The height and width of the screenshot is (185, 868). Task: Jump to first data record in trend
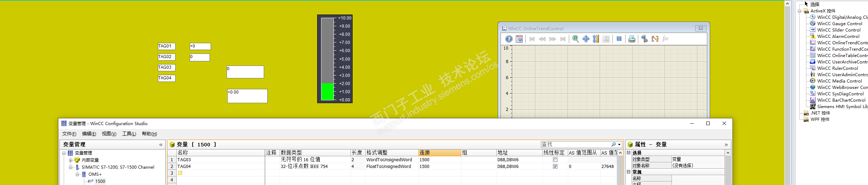coord(532,39)
